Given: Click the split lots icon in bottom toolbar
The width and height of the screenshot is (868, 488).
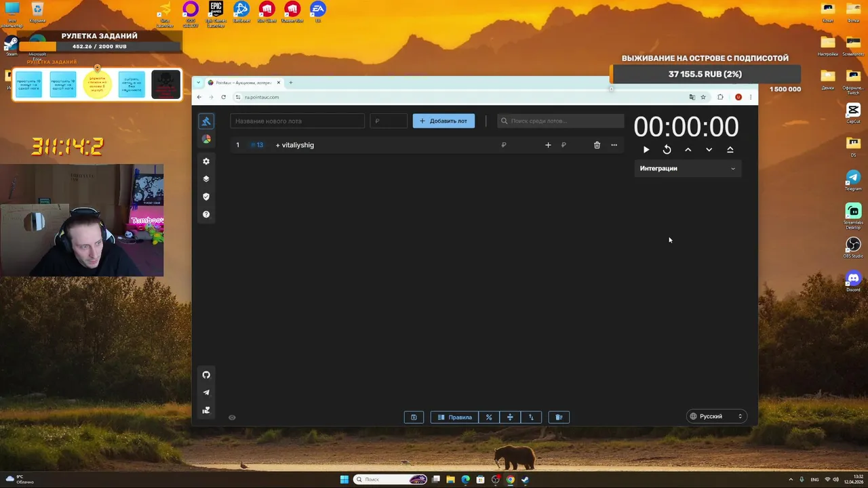Looking at the screenshot, I should [510, 417].
